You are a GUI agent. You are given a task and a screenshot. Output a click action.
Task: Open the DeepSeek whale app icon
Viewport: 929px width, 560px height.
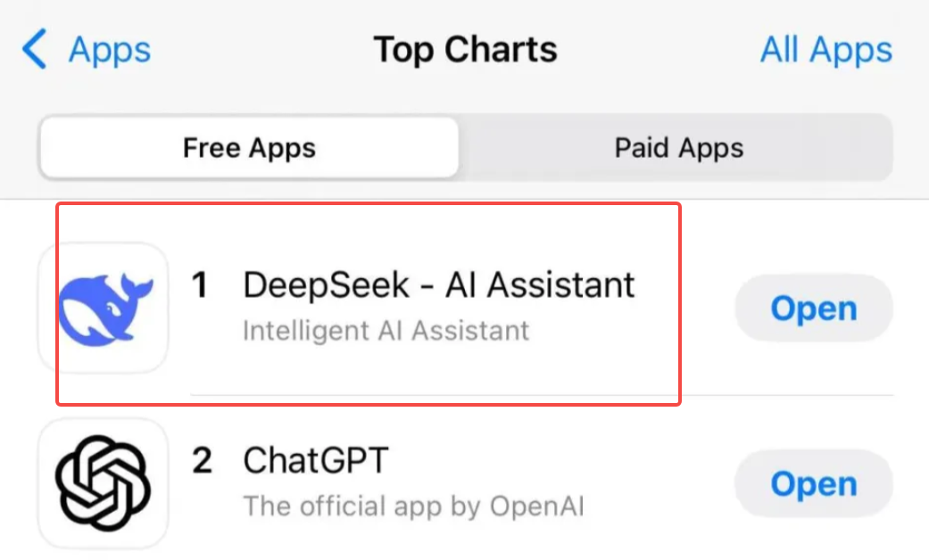[104, 308]
